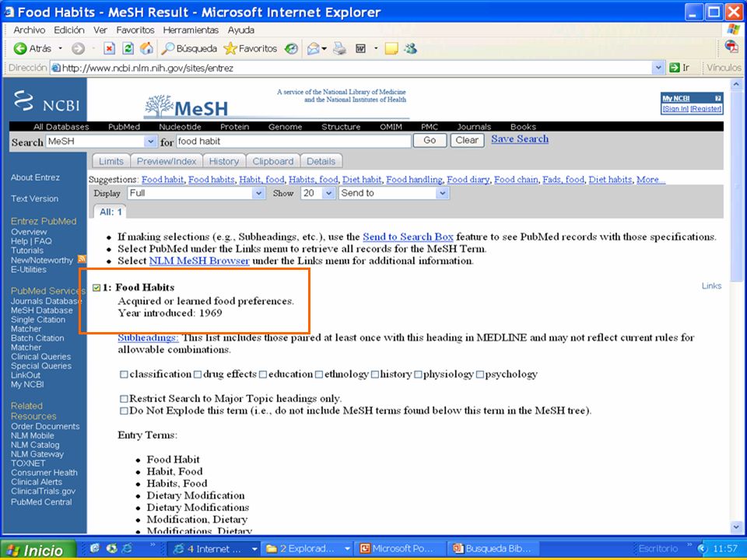The width and height of the screenshot is (747, 560).
Task: Click the page scrollbar up arrow
Action: tap(737, 84)
